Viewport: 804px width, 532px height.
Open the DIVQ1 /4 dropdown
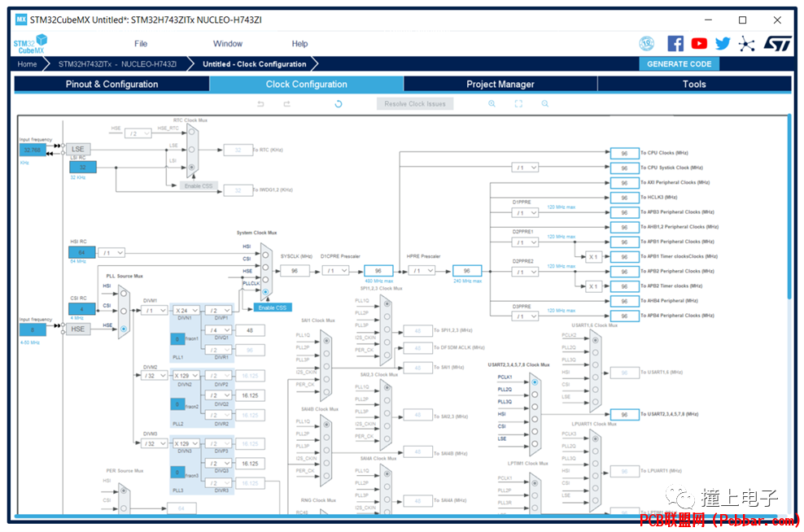point(218,330)
